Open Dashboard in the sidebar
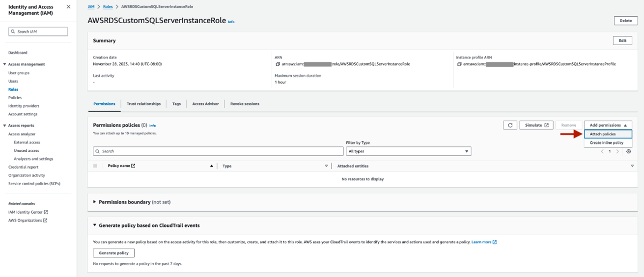644x277 pixels. [x=18, y=53]
